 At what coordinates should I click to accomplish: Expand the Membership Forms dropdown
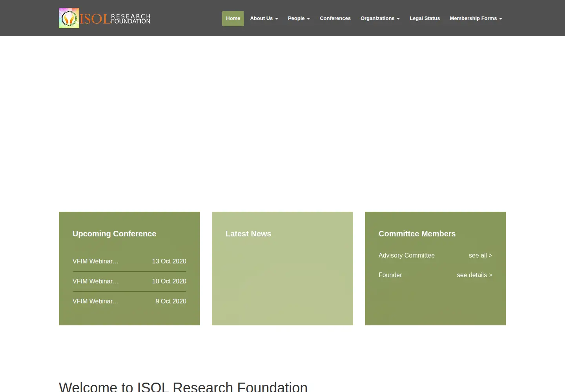point(476,18)
